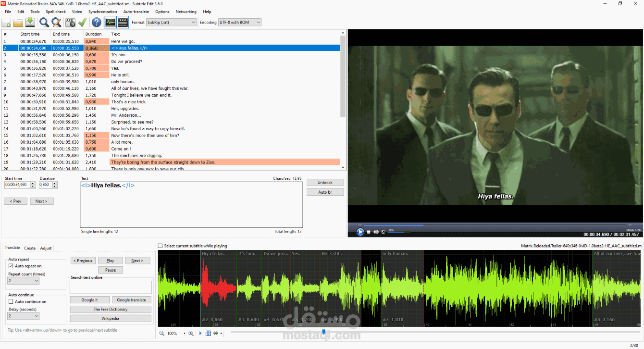Image resolution: width=644 pixels, height=349 pixels.
Task: Click the Subtitle Edit app logo icon
Action: coord(3,3)
